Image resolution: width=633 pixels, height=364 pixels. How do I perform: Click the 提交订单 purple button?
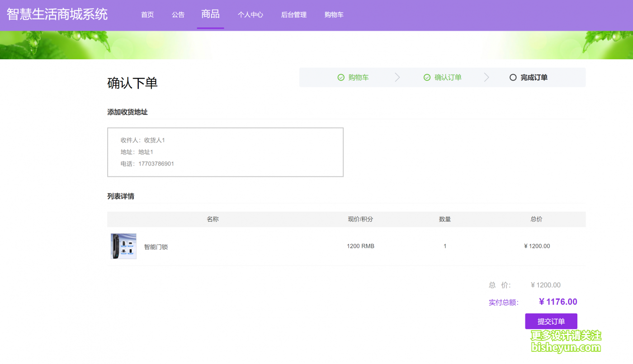coord(551,321)
